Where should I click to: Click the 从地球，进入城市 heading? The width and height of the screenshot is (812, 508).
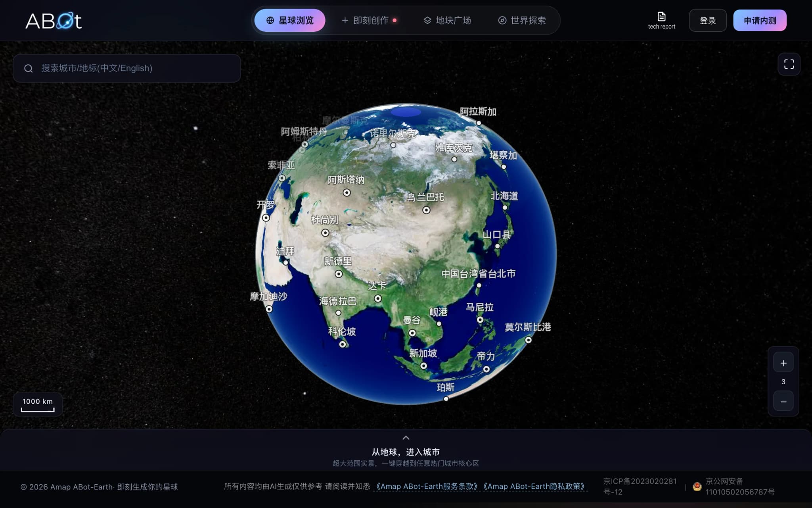point(406,452)
